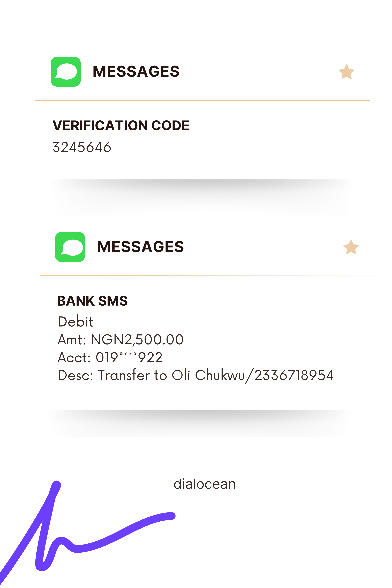Select the amount NGN2,500.00
The width and height of the screenshot is (392, 588).
[137, 340]
